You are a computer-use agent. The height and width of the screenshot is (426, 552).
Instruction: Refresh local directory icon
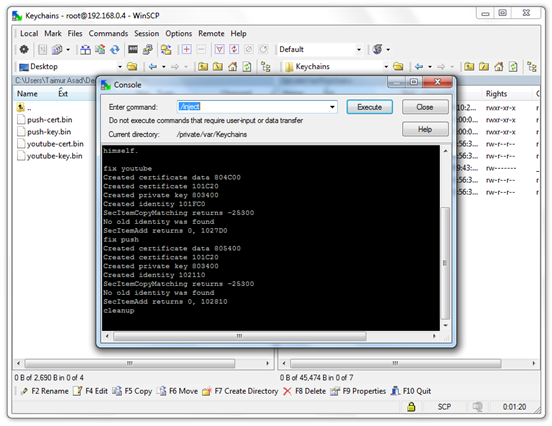pos(247,66)
